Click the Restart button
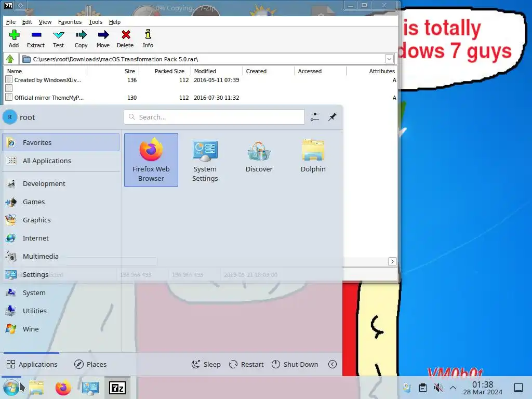This screenshot has width=532, height=399. coord(246,364)
